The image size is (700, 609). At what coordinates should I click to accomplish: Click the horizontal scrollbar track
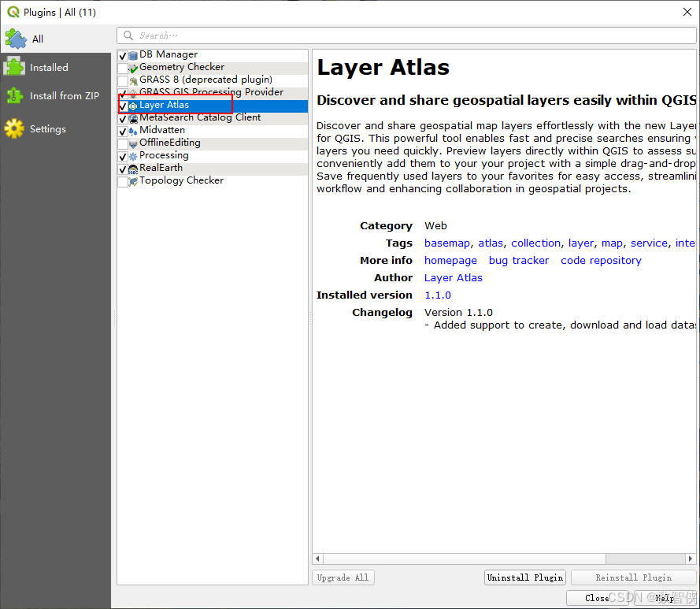(x=645, y=559)
